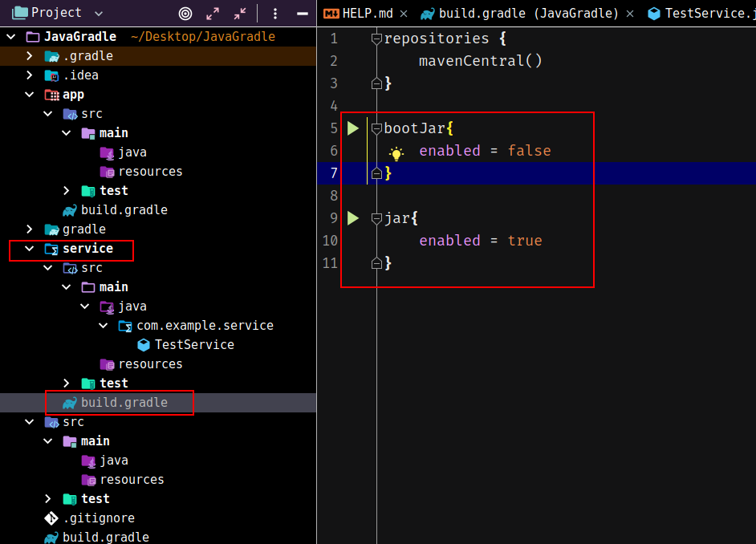Click the yellow lightbulb intention icon
The image size is (756, 544).
396,152
